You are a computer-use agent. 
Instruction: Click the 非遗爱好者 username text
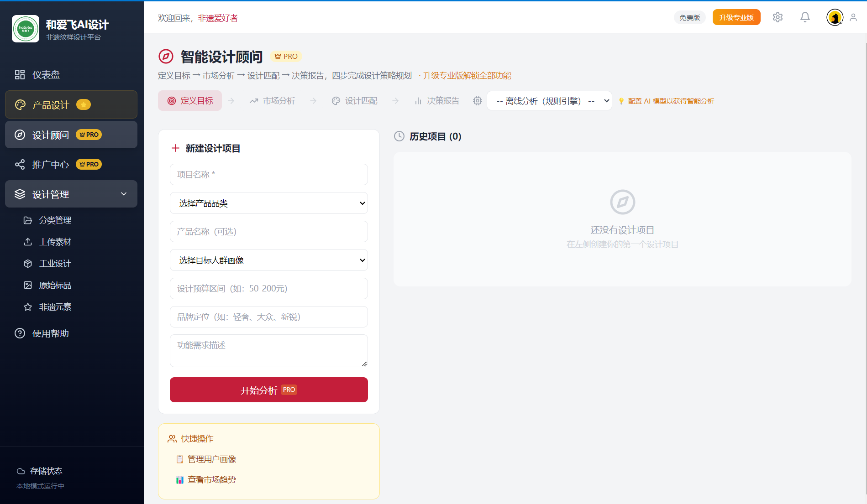[x=218, y=18]
